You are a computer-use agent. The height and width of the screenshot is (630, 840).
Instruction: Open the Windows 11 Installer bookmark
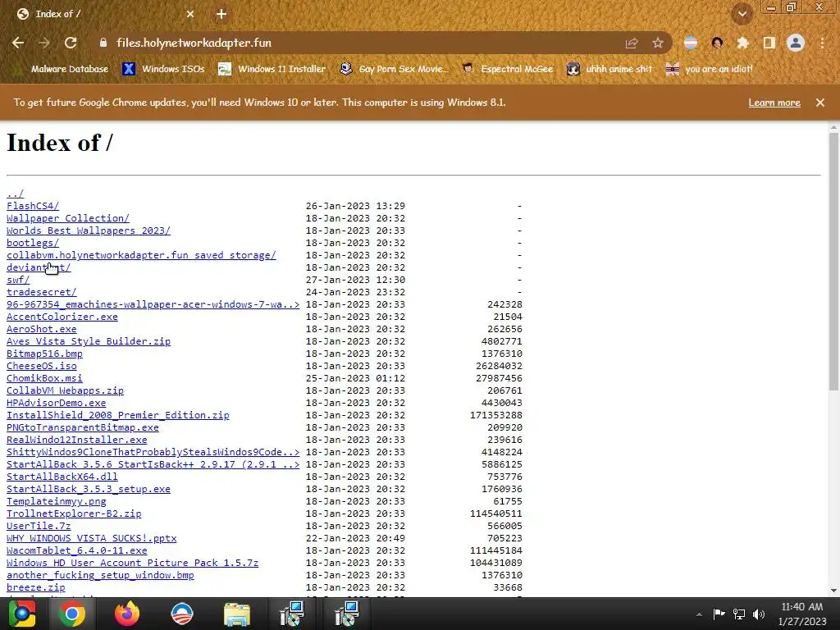click(x=272, y=69)
